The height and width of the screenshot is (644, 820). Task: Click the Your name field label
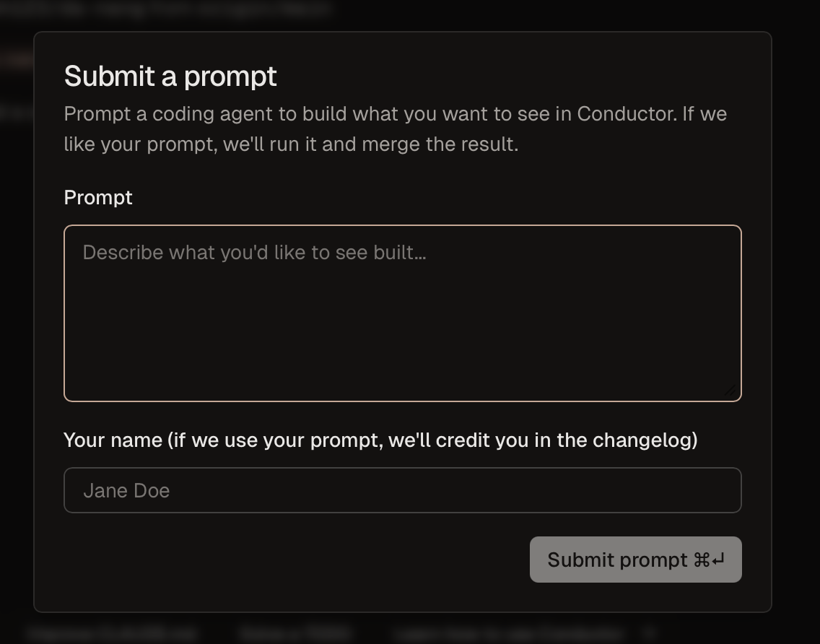(x=380, y=440)
